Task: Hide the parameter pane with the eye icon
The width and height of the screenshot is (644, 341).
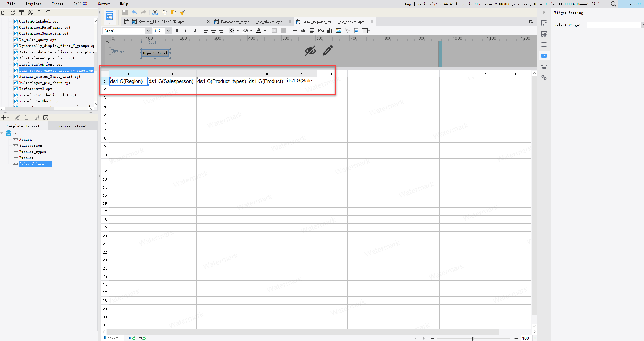Action: (x=310, y=51)
